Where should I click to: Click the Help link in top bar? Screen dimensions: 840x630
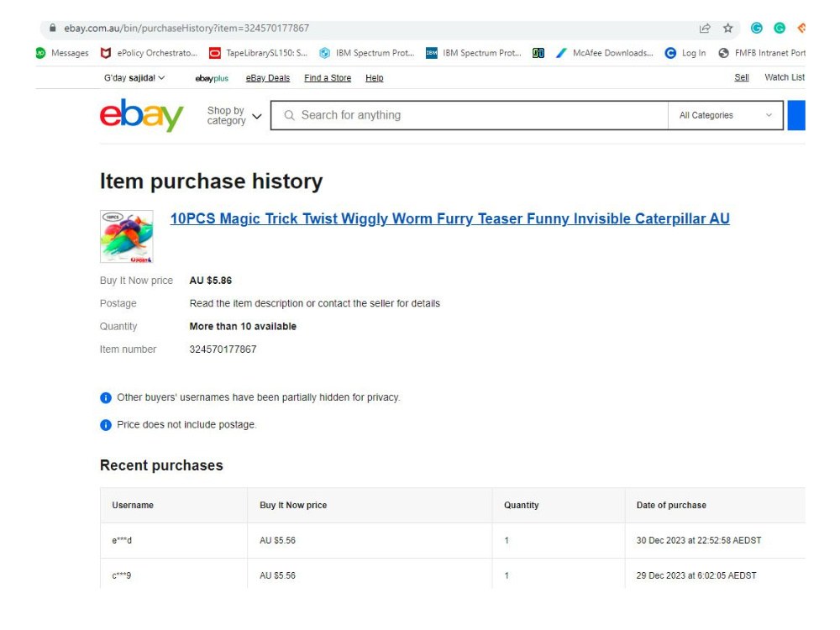pyautogui.click(x=375, y=78)
